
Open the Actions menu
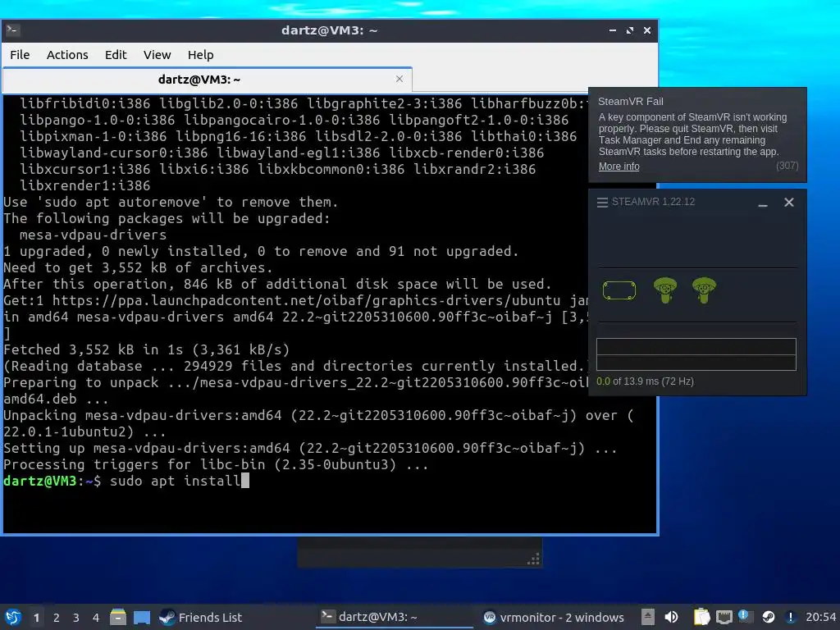67,55
